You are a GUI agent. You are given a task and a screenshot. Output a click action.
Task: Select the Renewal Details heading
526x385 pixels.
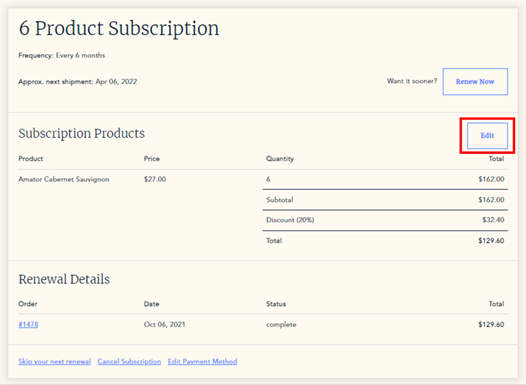tap(64, 279)
